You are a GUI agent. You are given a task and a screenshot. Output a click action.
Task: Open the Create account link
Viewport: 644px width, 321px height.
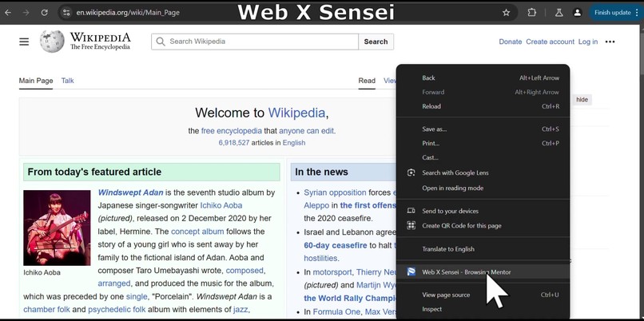point(550,42)
